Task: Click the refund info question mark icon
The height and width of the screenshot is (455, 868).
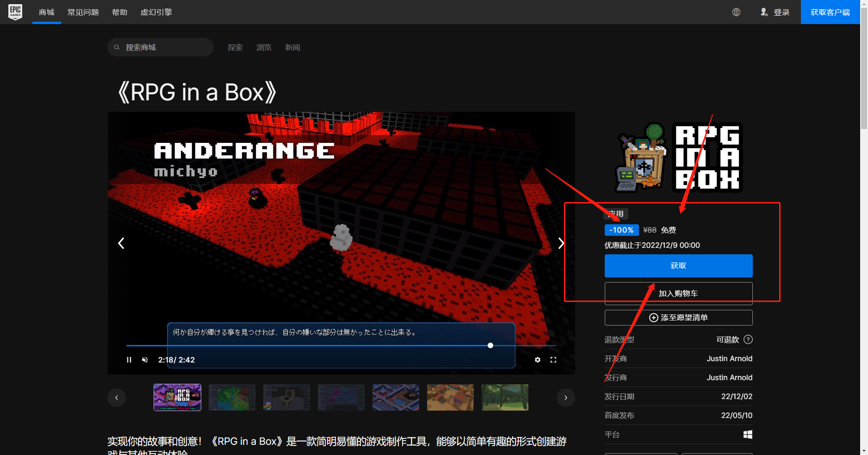Action: coord(748,339)
